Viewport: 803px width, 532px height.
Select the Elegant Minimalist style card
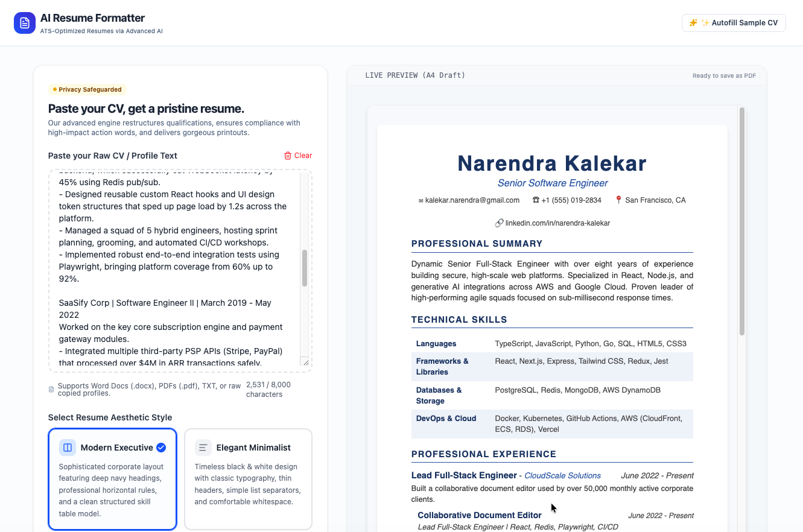pyautogui.click(x=248, y=479)
